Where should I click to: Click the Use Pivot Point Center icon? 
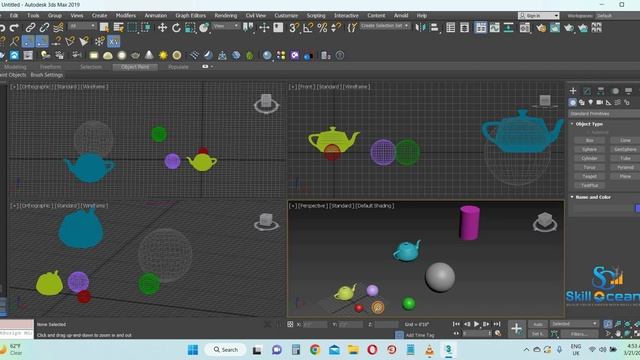pyautogui.click(x=248, y=28)
